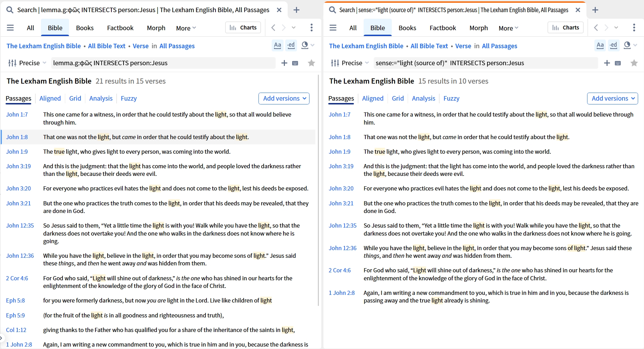Open new tab beside left search tab
This screenshot has height=349, width=644.
[296, 10]
